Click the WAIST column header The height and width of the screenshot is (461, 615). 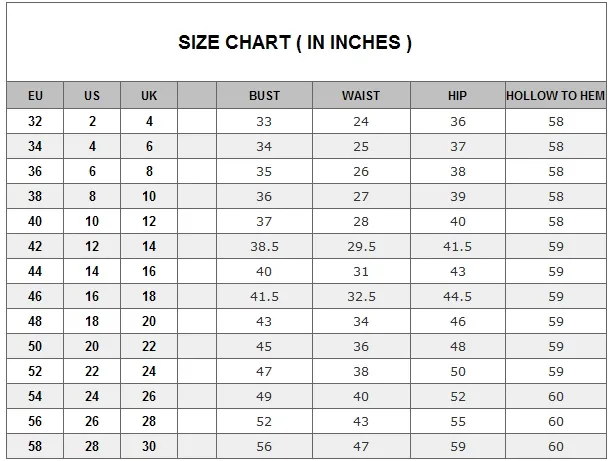point(361,95)
